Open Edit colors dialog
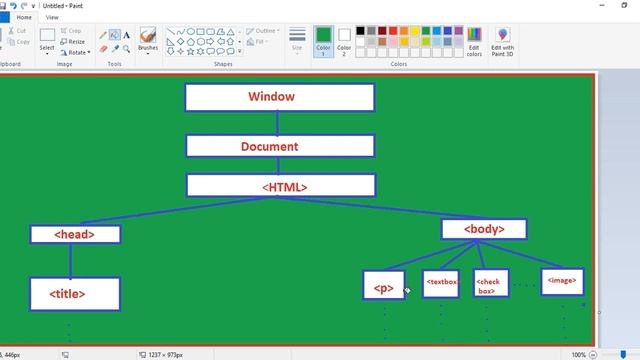Image resolution: width=640 pixels, height=360 pixels. (x=474, y=41)
